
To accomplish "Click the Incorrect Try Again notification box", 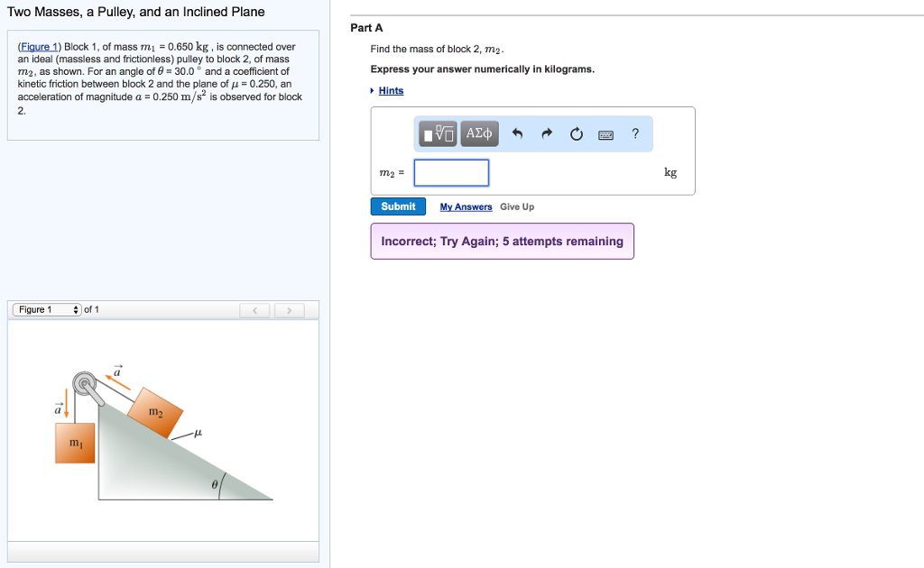I will pyautogui.click(x=502, y=241).
